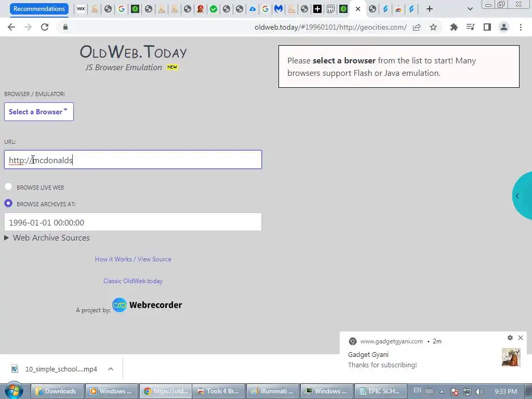Image resolution: width=532 pixels, height=399 pixels.
Task: Switch to the Recommendations tab group
Action: pyautogui.click(x=39, y=9)
